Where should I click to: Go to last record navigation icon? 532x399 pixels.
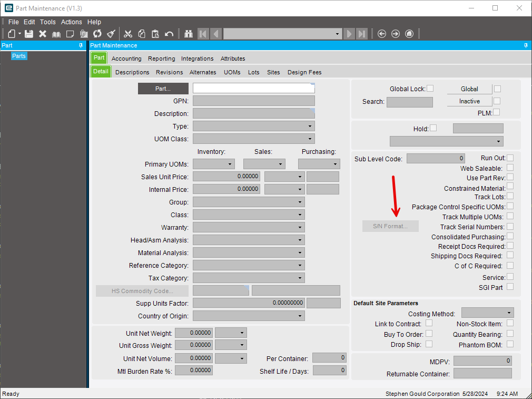362,34
